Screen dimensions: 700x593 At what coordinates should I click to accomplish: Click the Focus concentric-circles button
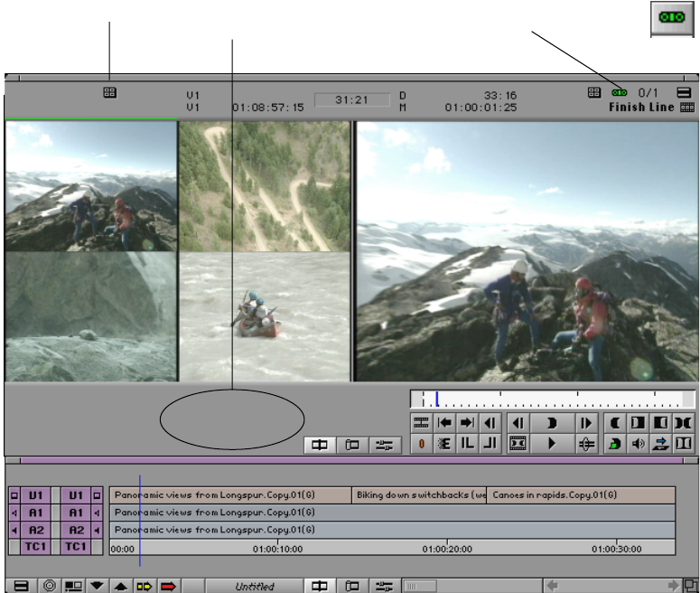50,586
